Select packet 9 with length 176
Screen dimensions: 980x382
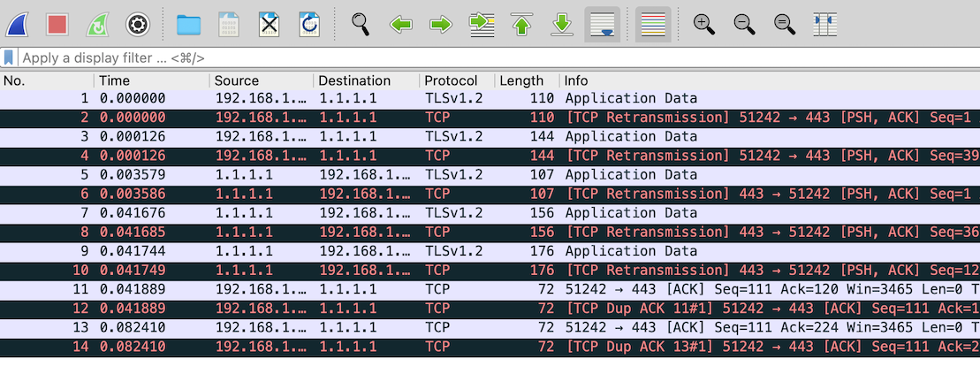(490, 251)
